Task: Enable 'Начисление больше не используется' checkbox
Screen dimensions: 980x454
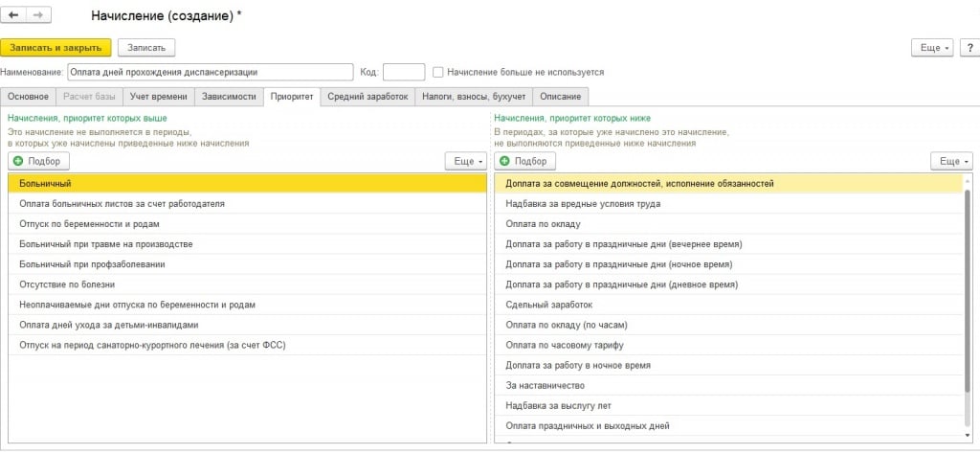Action: 438,72
